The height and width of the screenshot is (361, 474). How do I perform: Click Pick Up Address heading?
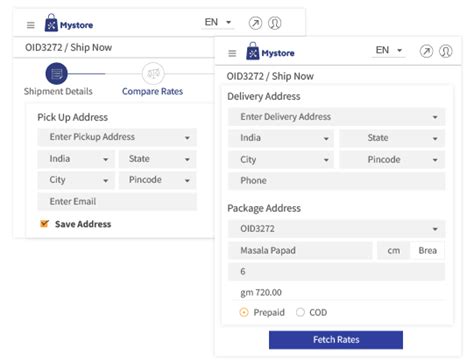coord(72,117)
